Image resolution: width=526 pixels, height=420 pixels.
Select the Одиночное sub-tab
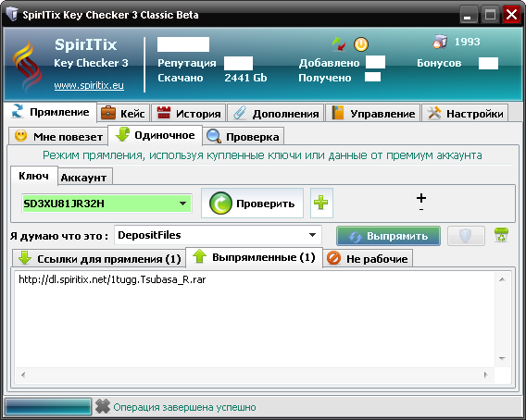click(155, 135)
